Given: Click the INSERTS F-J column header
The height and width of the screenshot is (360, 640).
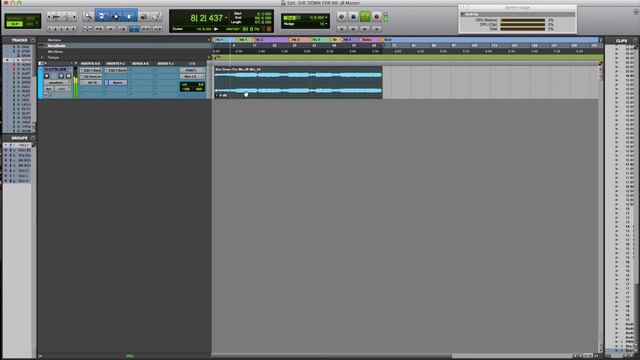Looking at the screenshot, I should pos(116,64).
